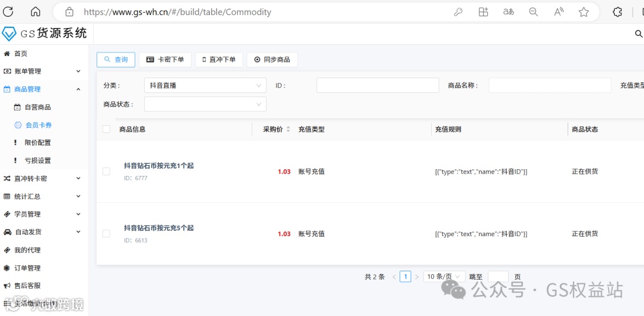Go to previous page arrow in pagination
Image resolution: width=644 pixels, height=316 pixels.
[394, 277]
